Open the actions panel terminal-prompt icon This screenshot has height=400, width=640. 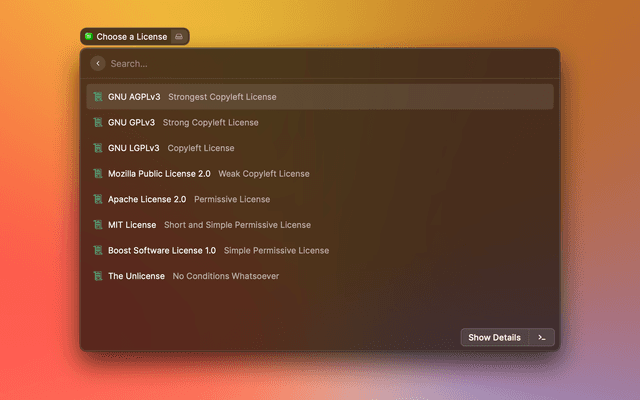pos(541,337)
